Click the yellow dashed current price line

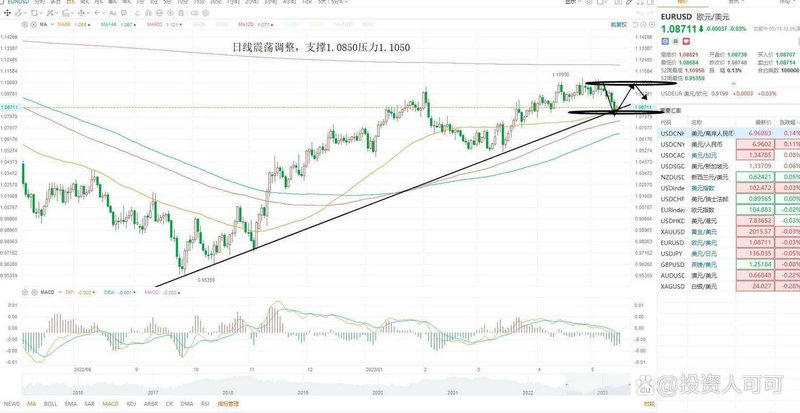300,106
